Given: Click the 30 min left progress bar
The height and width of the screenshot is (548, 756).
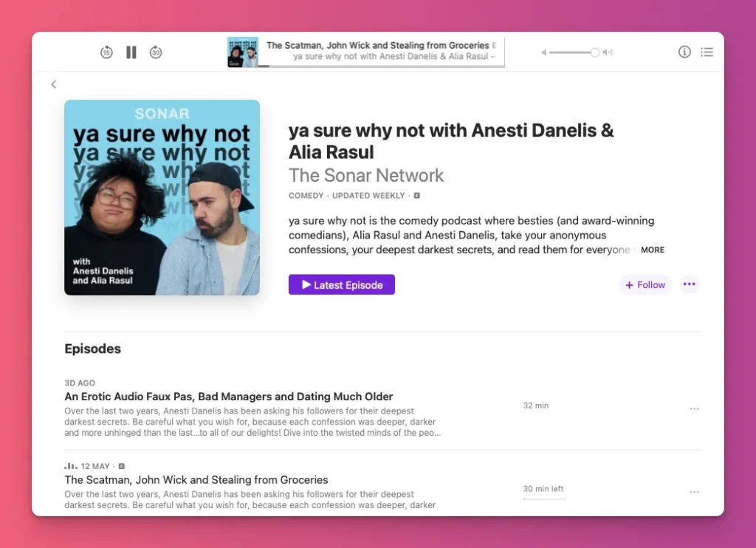Looking at the screenshot, I should pos(544,499).
